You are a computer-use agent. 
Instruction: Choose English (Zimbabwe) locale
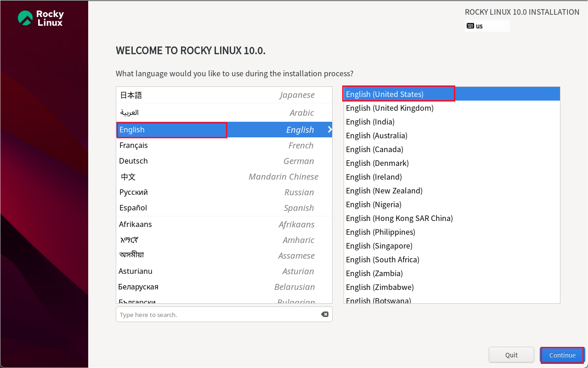point(452,287)
